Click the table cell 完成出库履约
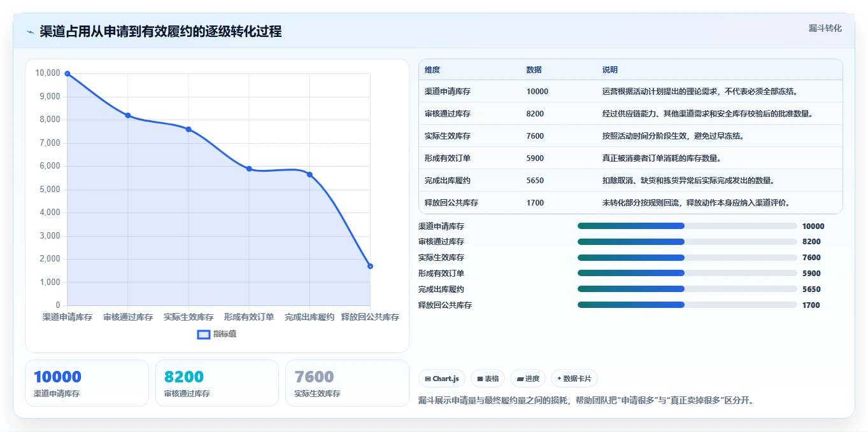 click(x=448, y=181)
